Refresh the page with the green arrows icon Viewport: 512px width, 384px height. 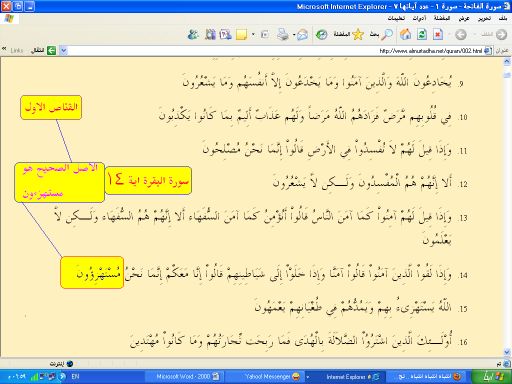pyautogui.click(x=422, y=34)
